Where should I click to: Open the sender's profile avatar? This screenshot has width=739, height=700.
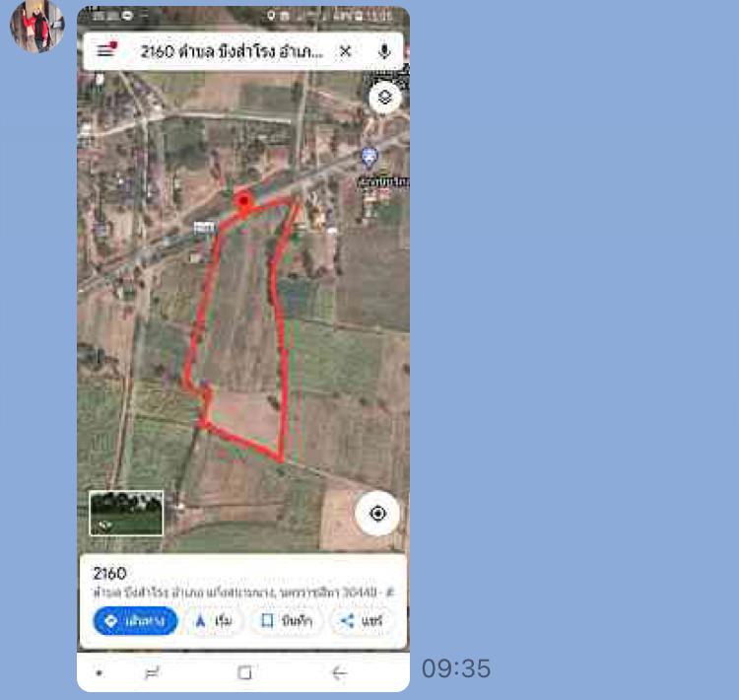[x=37, y=26]
